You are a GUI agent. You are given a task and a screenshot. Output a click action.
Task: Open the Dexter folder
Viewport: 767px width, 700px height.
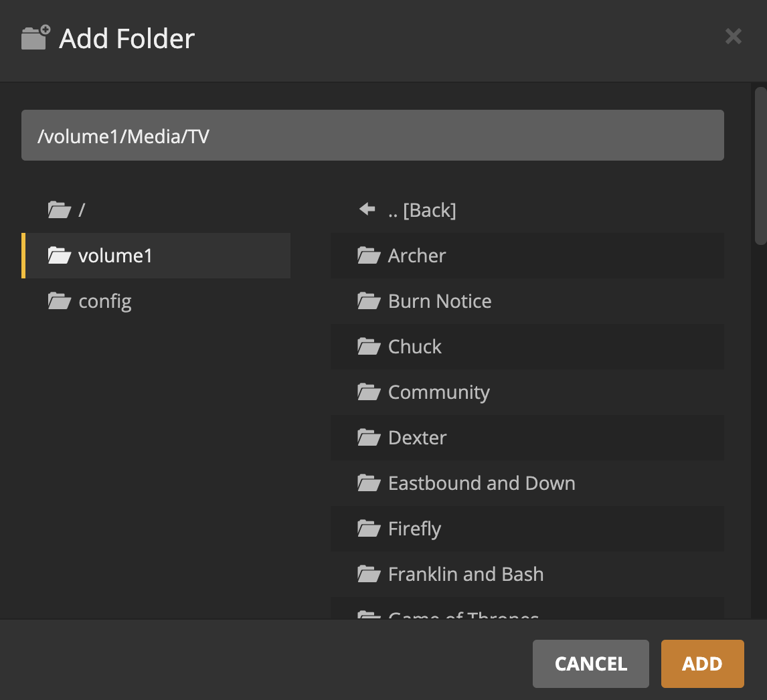[x=527, y=437]
